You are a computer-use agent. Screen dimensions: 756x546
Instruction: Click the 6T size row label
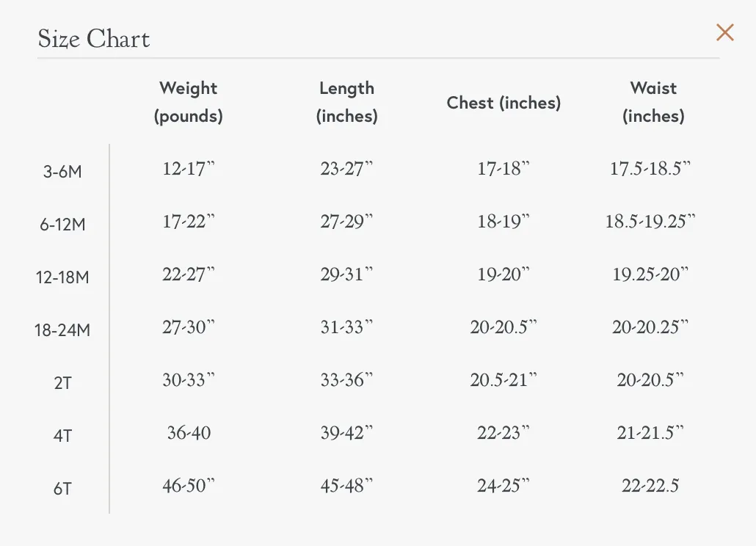pos(62,489)
